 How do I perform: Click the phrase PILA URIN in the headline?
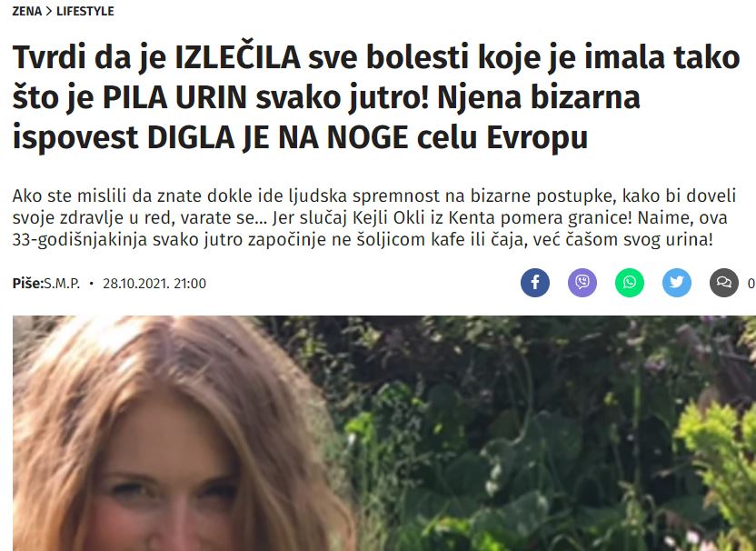tap(174, 97)
